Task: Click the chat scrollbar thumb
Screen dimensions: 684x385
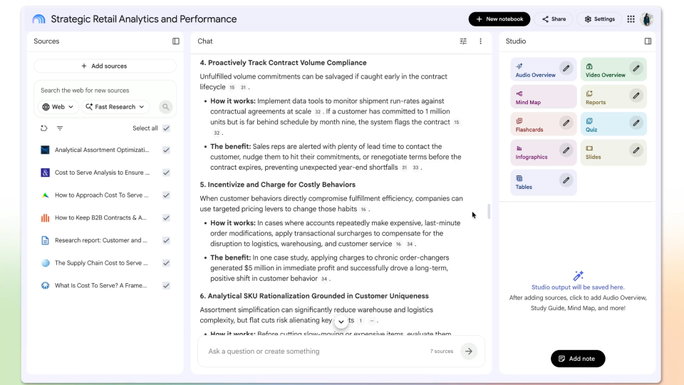Action: coord(489,211)
